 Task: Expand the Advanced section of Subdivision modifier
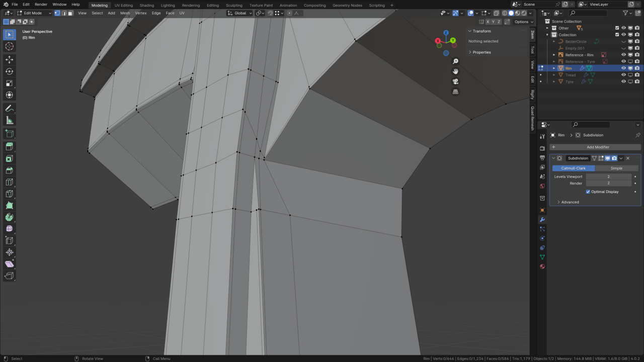[x=570, y=202]
